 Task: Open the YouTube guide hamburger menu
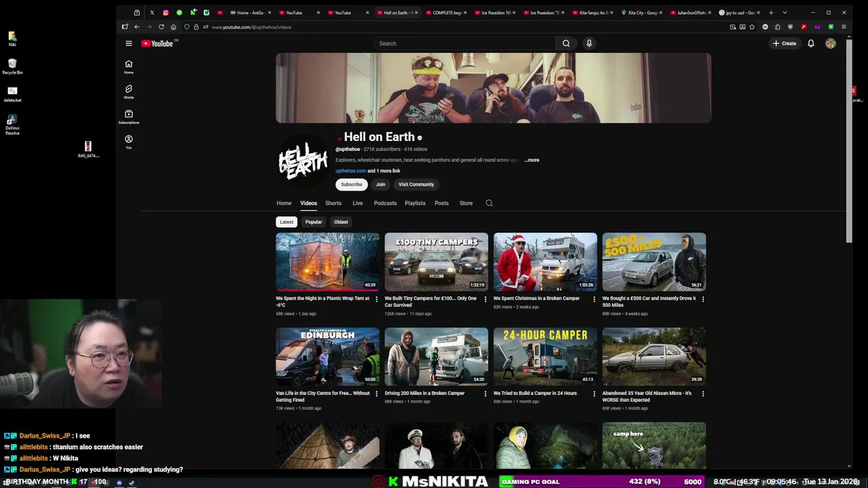[128, 43]
